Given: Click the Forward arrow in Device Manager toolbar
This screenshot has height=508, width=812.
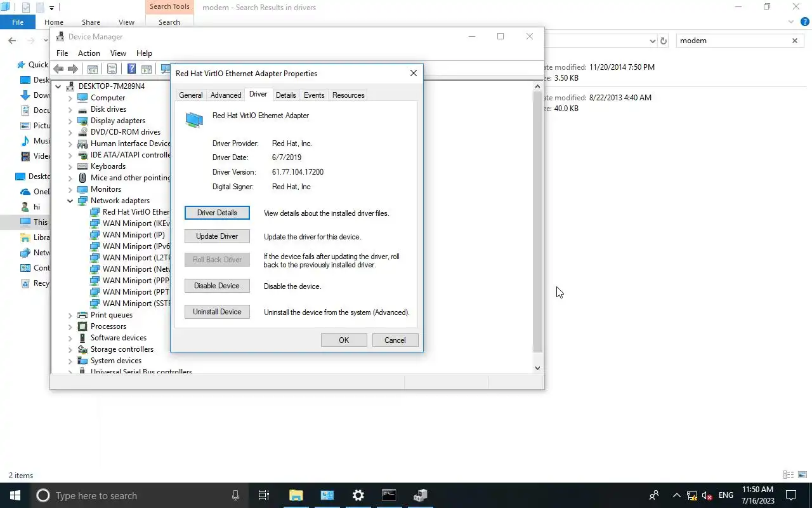Looking at the screenshot, I should 73,69.
